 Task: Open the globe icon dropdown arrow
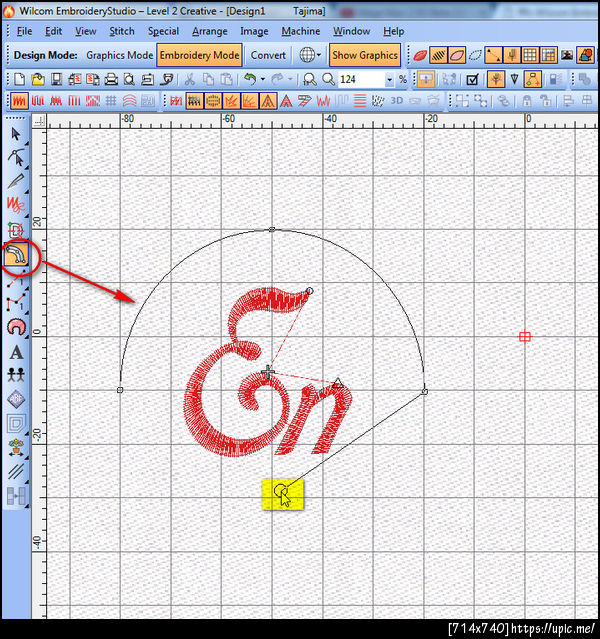click(x=319, y=55)
